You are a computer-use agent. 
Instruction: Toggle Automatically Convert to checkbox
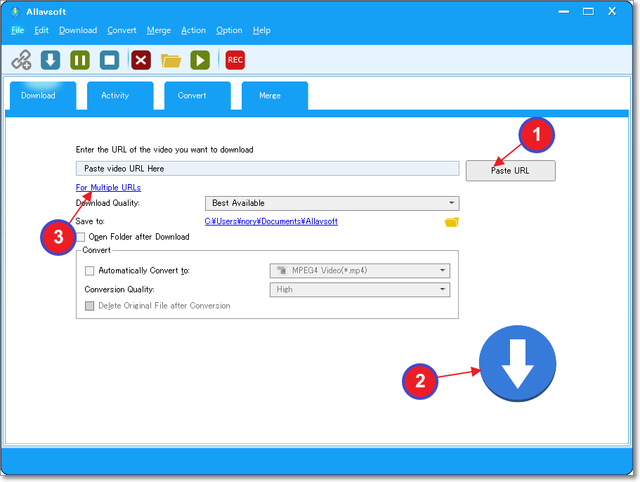pyautogui.click(x=90, y=270)
